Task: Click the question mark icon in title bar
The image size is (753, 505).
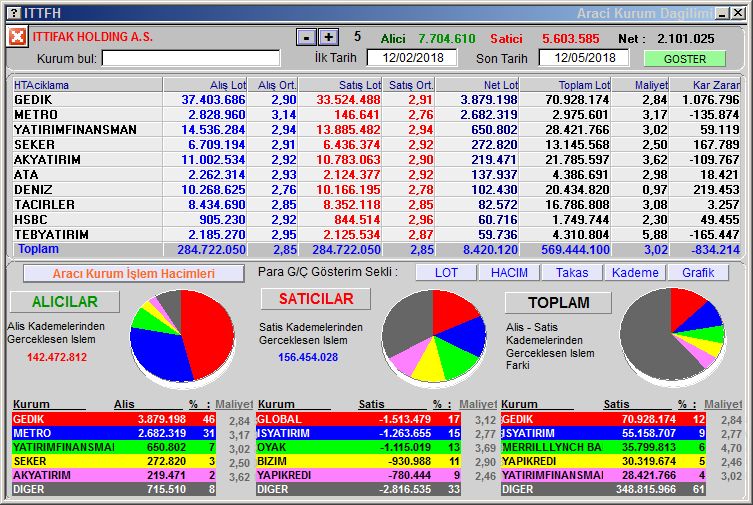Action: click(x=15, y=13)
